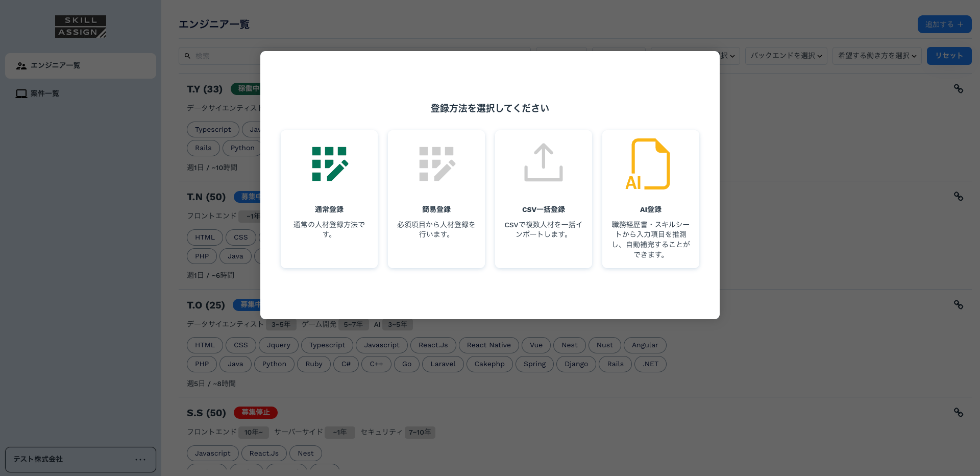Open the ... menu next to テスト株式会社
This screenshot has height=476, width=980.
click(140, 459)
